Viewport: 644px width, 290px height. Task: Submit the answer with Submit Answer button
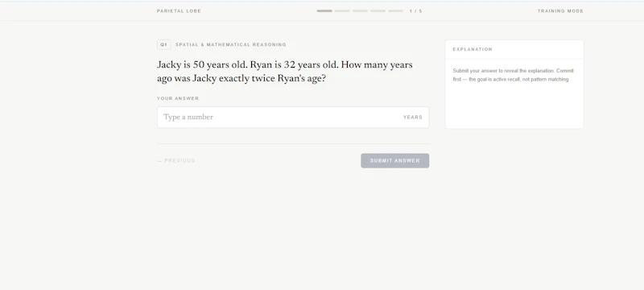tap(394, 160)
